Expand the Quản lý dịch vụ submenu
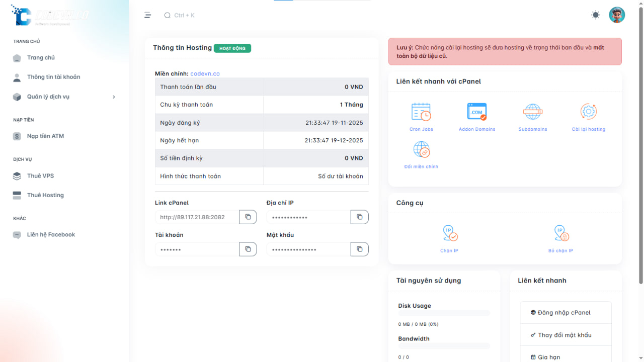Screen dimensions: 644x362 point(64,97)
